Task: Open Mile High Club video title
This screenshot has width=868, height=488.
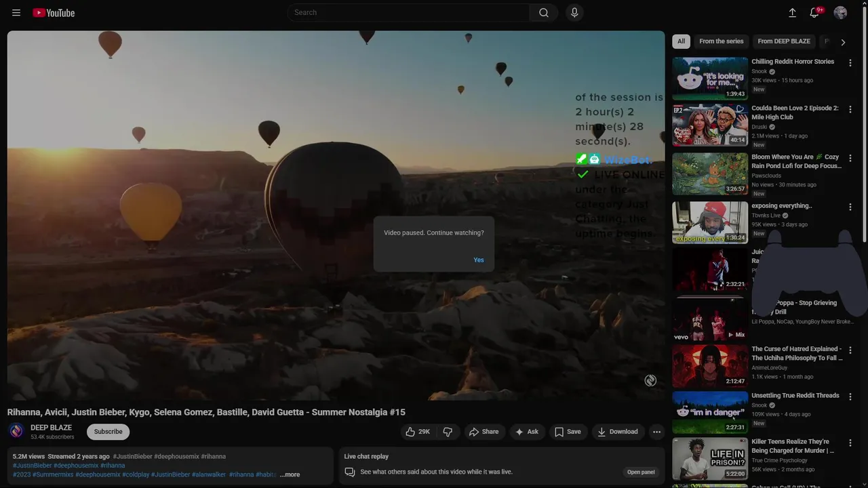Action: (795, 113)
